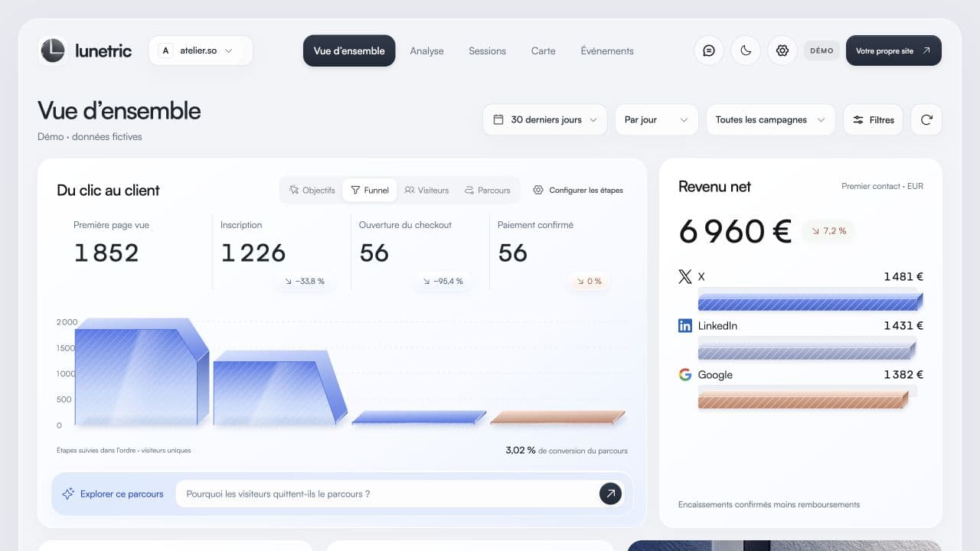Select the Objectifs view
Image resolution: width=980 pixels, height=551 pixels.
point(312,191)
